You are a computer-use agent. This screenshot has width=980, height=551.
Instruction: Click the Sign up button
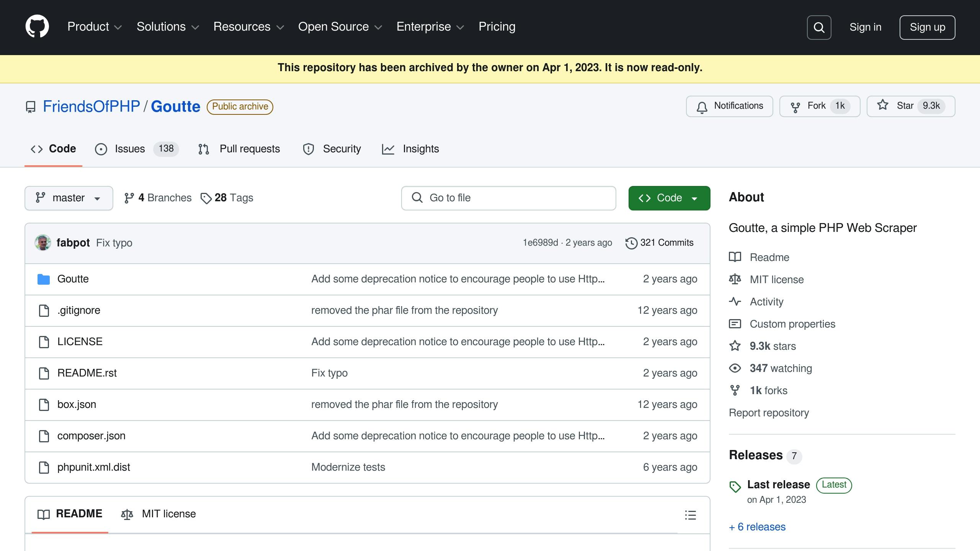coord(927,28)
